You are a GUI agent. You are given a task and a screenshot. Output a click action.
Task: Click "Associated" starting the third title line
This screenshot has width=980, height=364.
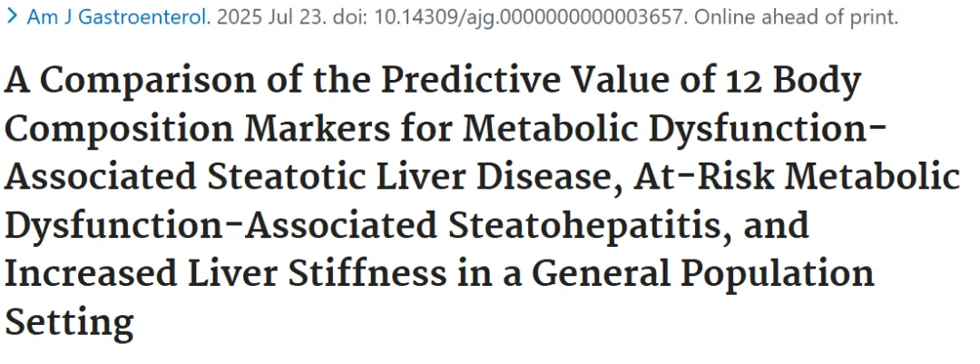pyautogui.click(x=100, y=177)
